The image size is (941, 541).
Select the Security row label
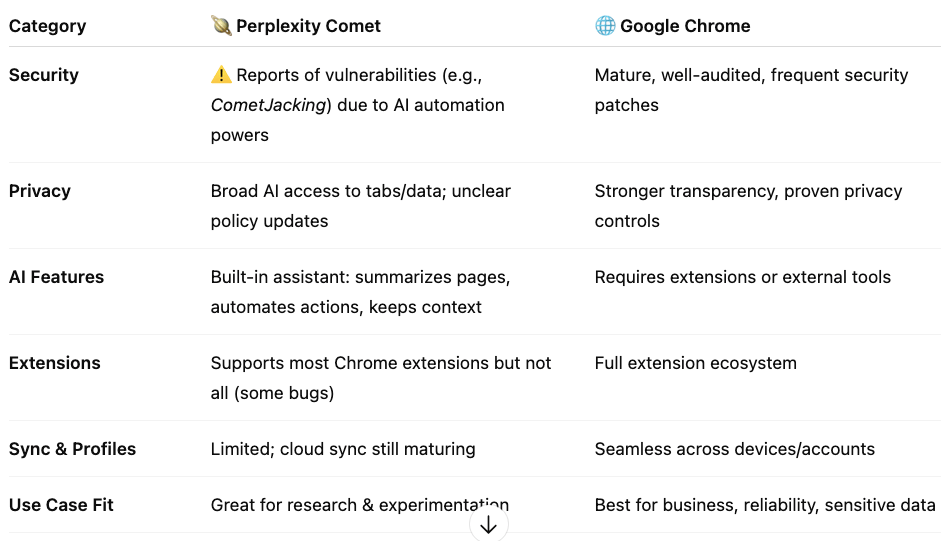[43, 75]
